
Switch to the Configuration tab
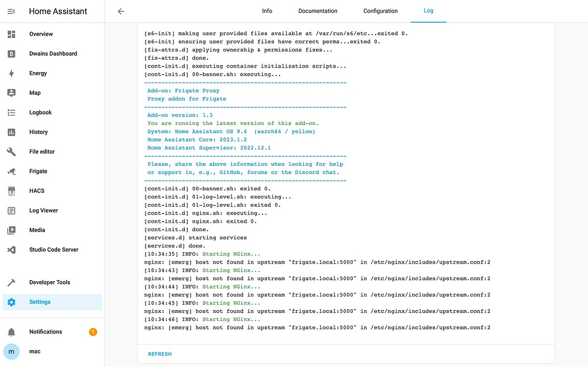[380, 10]
